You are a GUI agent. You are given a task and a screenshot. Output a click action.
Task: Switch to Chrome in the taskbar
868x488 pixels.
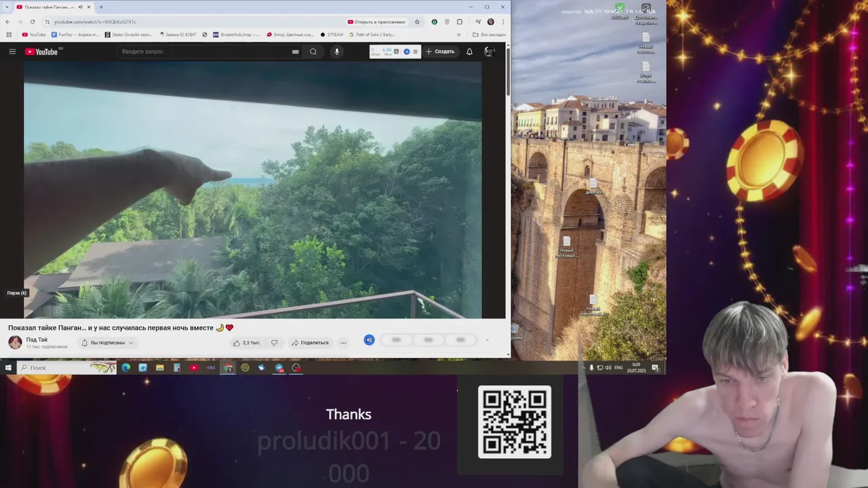[x=229, y=367]
